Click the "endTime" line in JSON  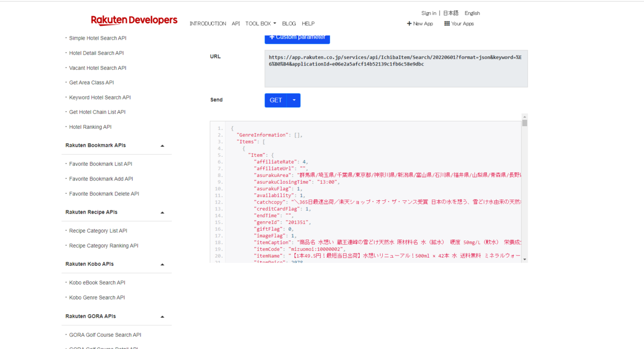click(274, 215)
